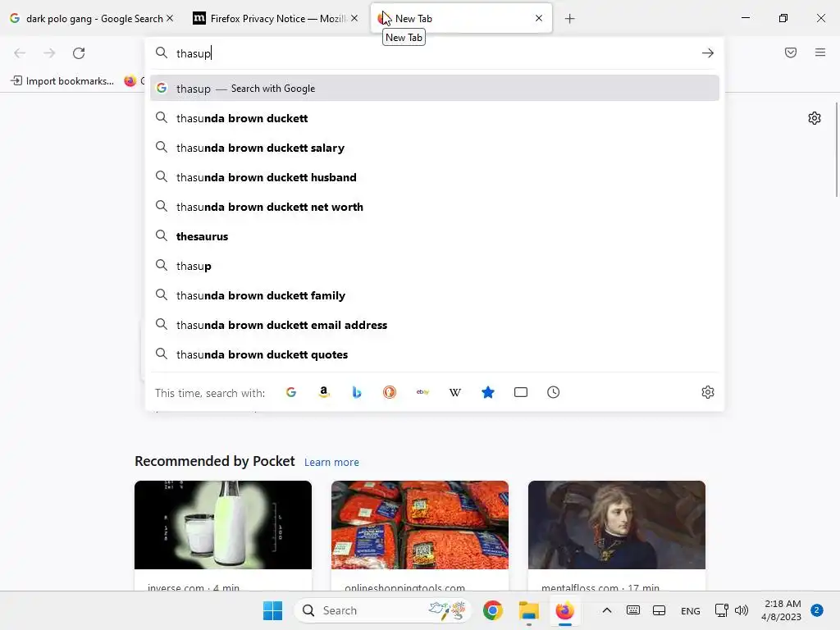Close the Firefox Privacy Notice tab
The image size is (840, 630).
pyautogui.click(x=354, y=18)
